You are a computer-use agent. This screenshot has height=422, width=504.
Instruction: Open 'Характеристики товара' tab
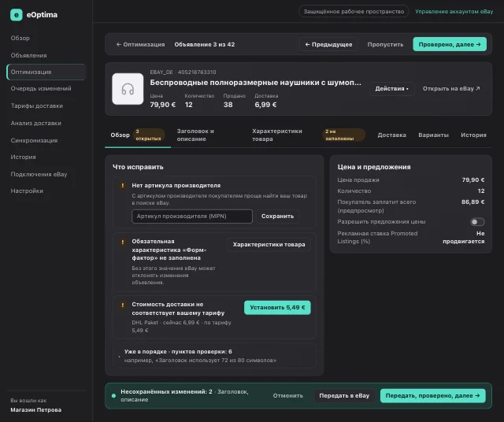tap(277, 135)
